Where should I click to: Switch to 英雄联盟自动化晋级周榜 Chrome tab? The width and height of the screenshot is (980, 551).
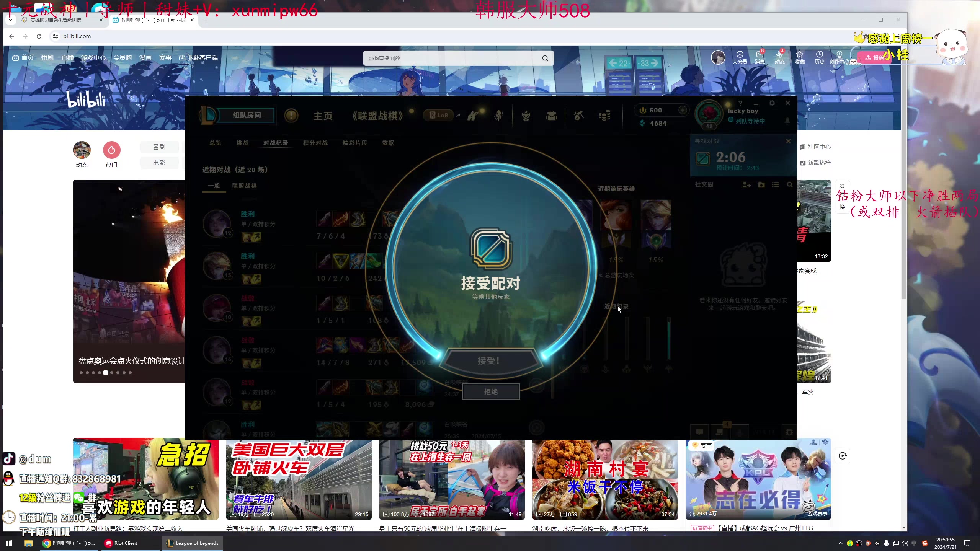tap(61, 20)
